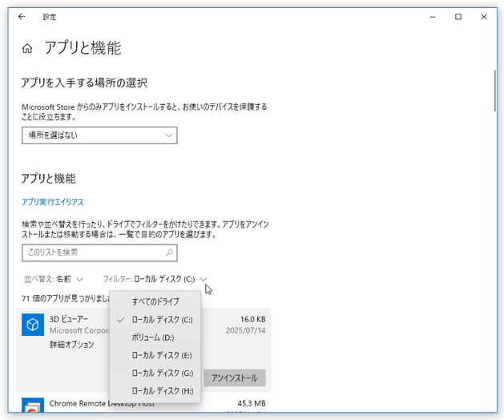
Task: Open the 並べ替え: 名前 sort dropdown
Action: 54,279
